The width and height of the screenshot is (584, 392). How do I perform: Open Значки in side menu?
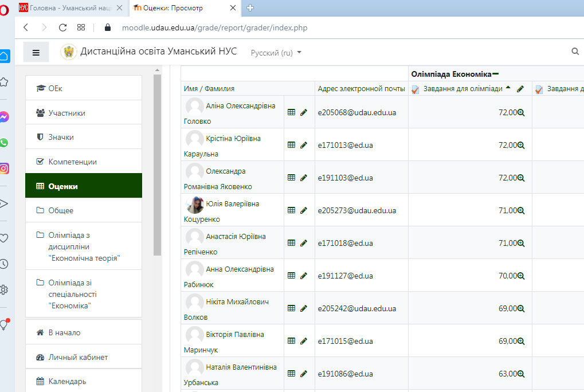point(84,137)
